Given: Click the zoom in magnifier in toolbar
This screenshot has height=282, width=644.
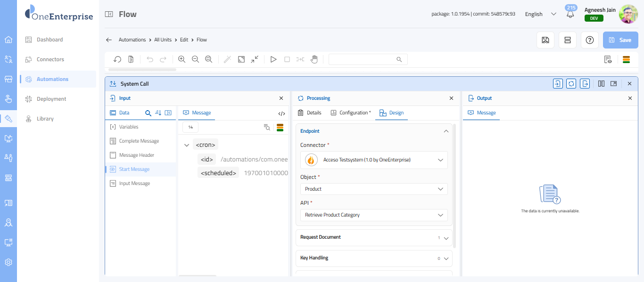Looking at the screenshot, I should click(x=182, y=59).
